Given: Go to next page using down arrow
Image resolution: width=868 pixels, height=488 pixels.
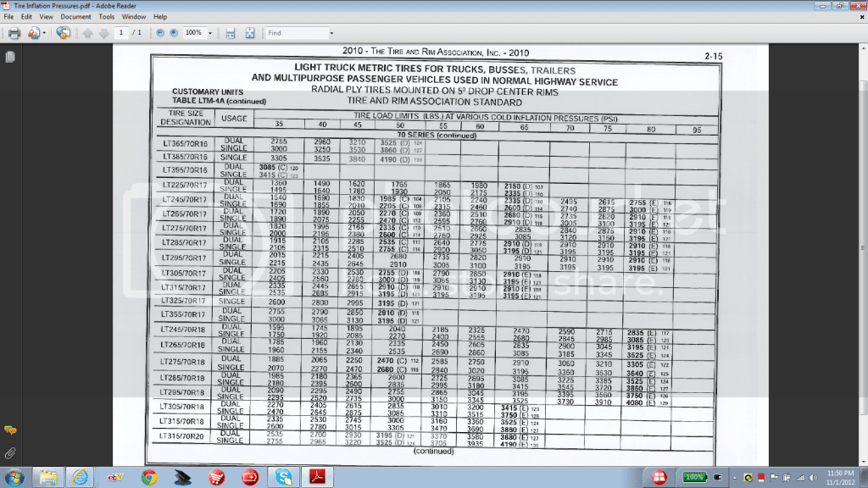Looking at the screenshot, I should (x=103, y=33).
